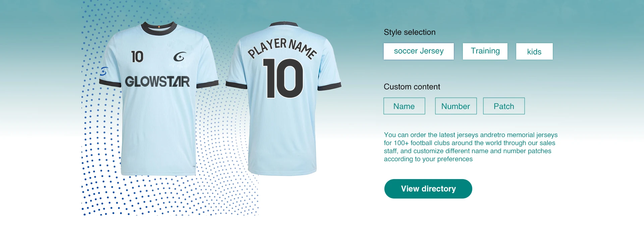Click the right sleeve cuff of back jersey
Image resolution: width=644 pixels, height=233 pixels.
coord(329,86)
